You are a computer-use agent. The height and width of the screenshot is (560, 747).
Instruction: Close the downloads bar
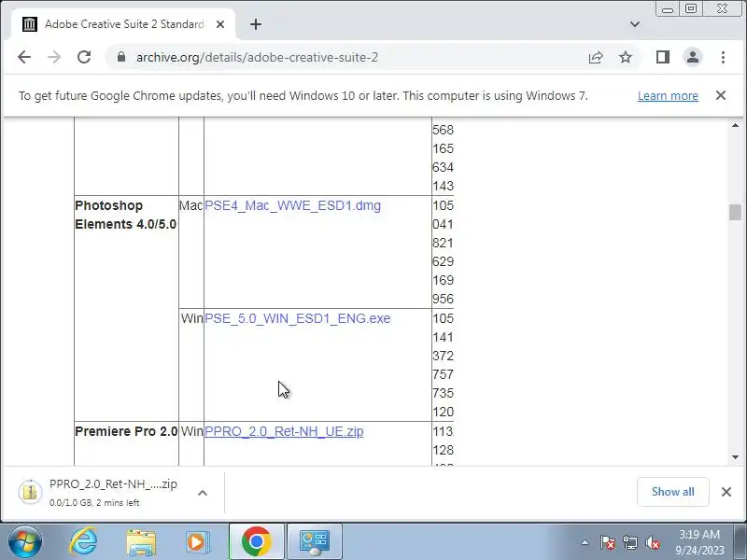(x=726, y=492)
